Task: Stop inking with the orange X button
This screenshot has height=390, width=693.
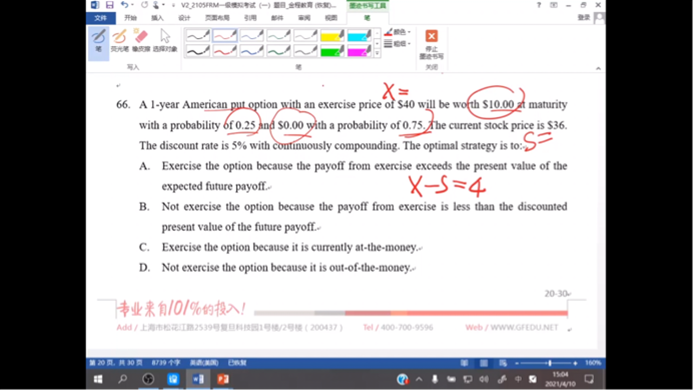Action: point(431,43)
